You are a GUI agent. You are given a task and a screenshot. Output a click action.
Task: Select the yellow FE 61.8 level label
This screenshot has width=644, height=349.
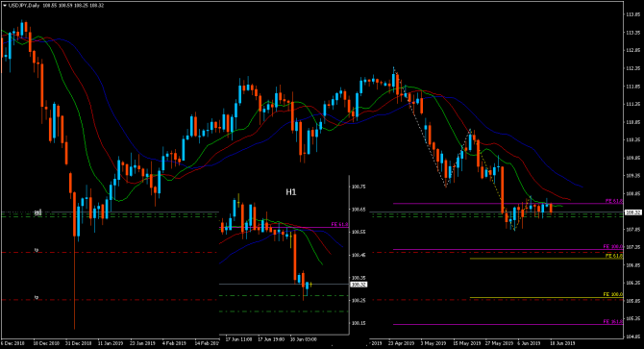click(614, 256)
